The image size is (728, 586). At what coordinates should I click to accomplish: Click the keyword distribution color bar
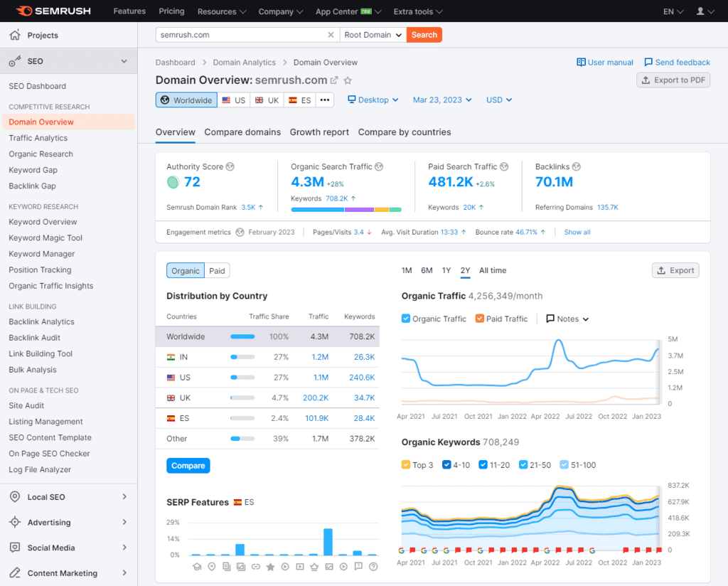[x=346, y=210]
